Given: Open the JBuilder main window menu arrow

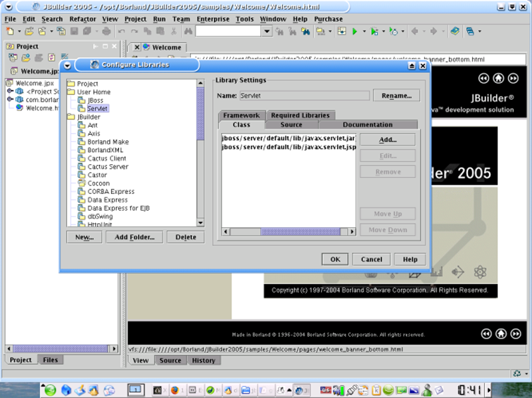Looking at the screenshot, I should 9,7.
